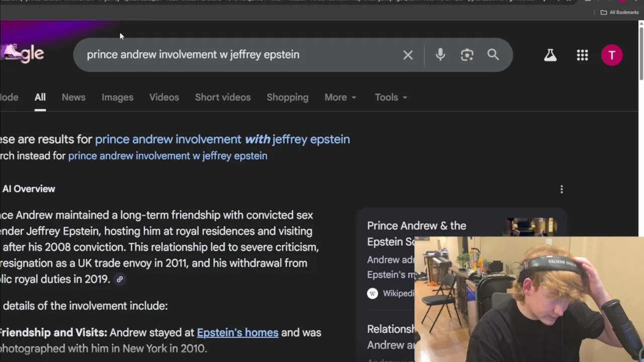
Task: Go to Google home via logo
Action: 22,54
